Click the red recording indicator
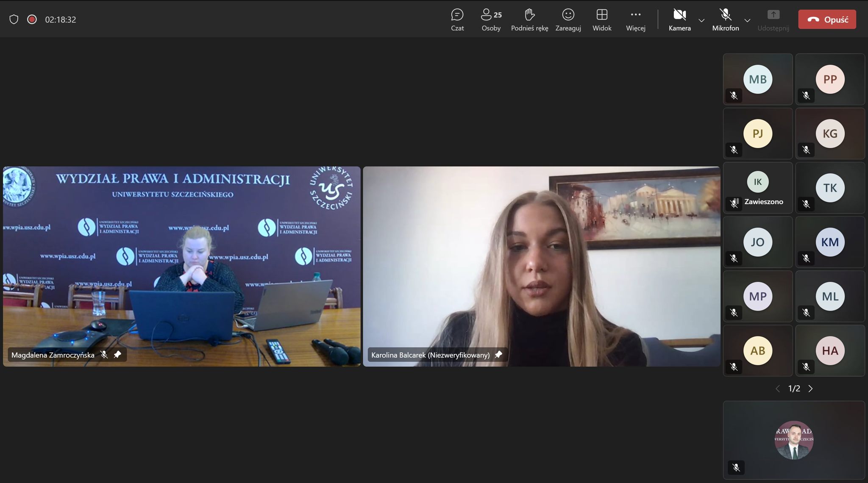The height and width of the screenshot is (483, 868). (x=32, y=19)
